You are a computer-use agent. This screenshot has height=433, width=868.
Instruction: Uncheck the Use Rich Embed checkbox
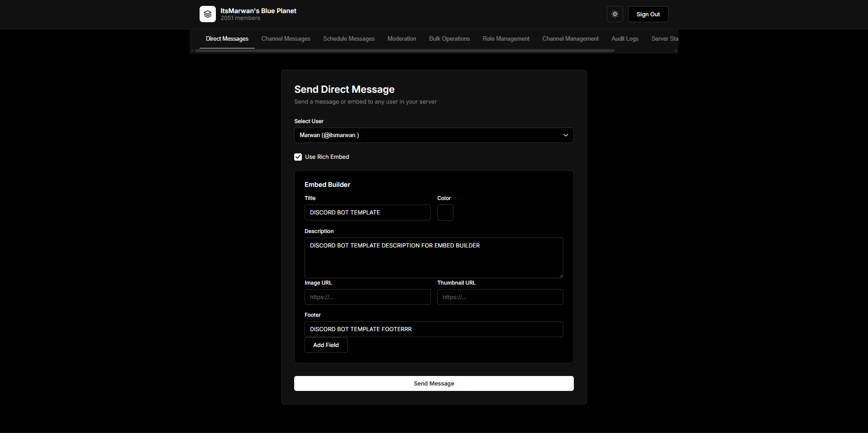(x=298, y=157)
